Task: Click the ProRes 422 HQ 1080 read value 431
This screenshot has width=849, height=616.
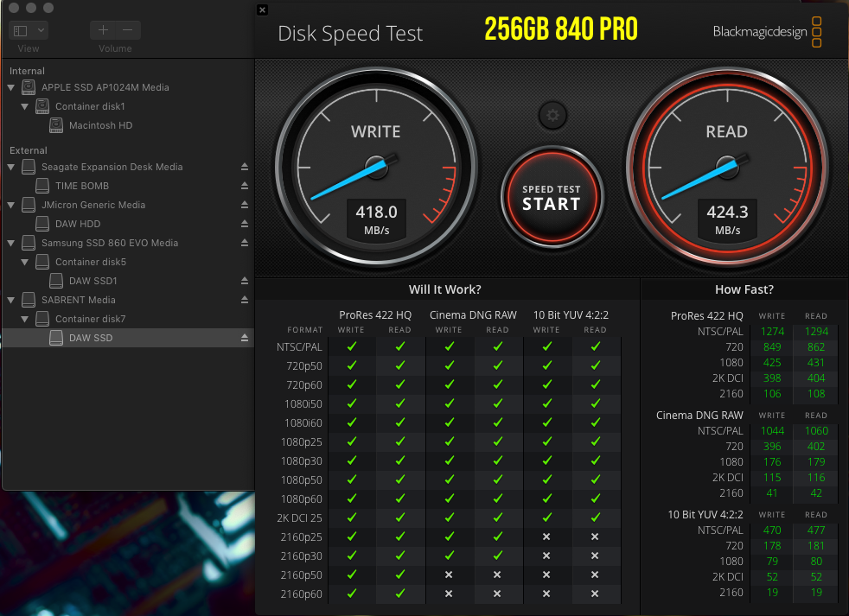Action: point(816,363)
